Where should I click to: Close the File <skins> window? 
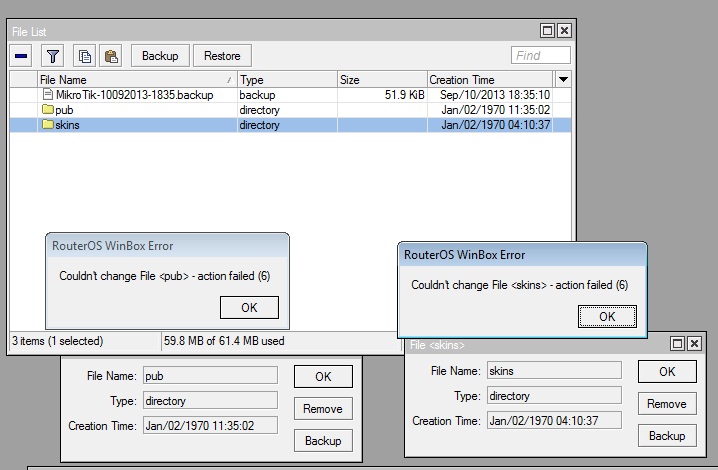point(694,344)
